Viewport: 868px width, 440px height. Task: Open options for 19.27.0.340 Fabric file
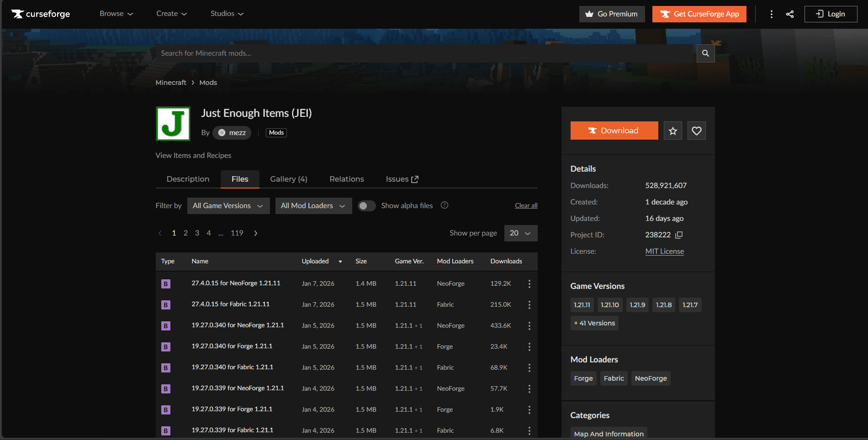529,368
